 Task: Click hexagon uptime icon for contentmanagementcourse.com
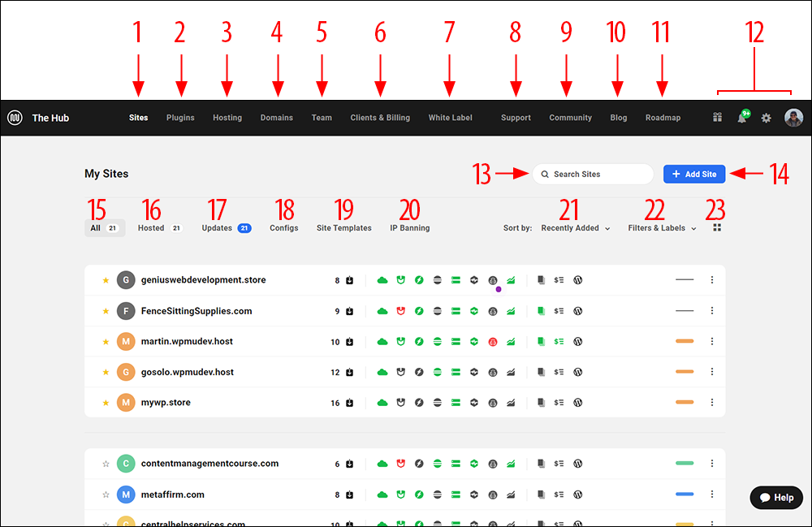point(474,464)
